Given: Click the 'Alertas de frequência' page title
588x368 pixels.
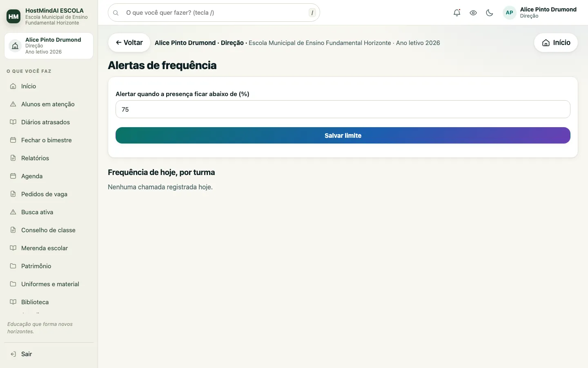Looking at the screenshot, I should [x=162, y=65].
